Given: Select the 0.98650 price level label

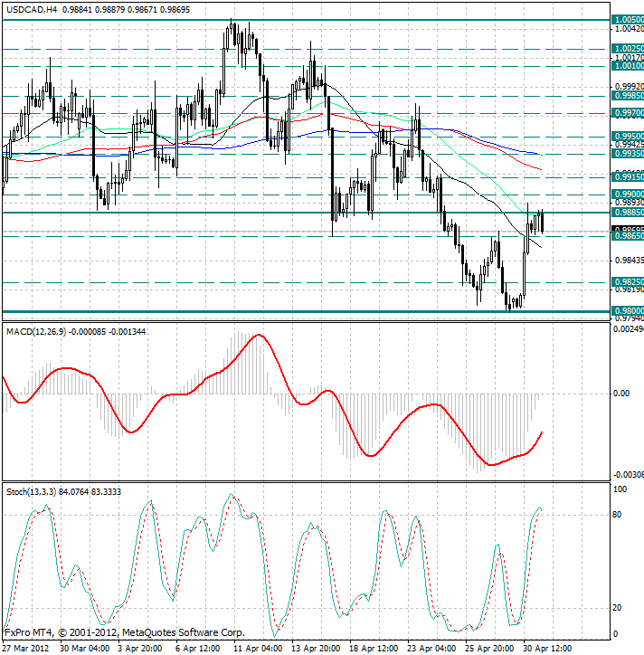Looking at the screenshot, I should 628,236.
